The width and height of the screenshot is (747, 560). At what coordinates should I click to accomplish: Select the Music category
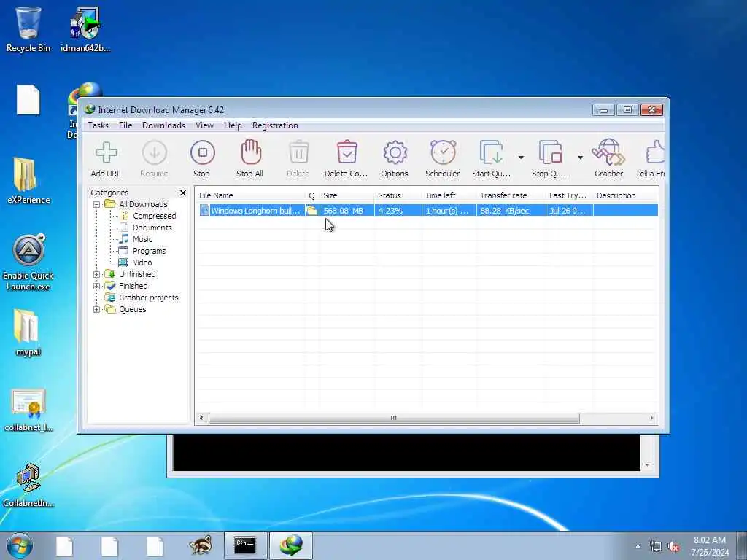pyautogui.click(x=142, y=239)
